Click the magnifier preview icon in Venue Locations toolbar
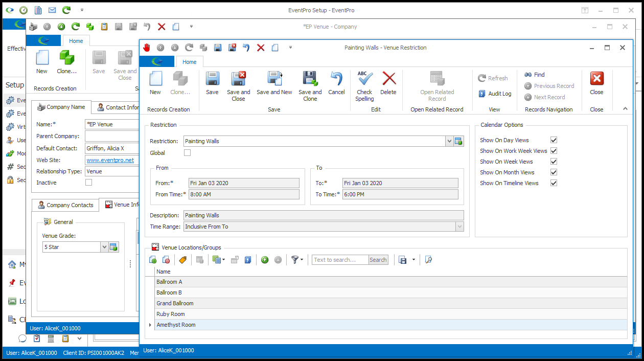 click(429, 260)
